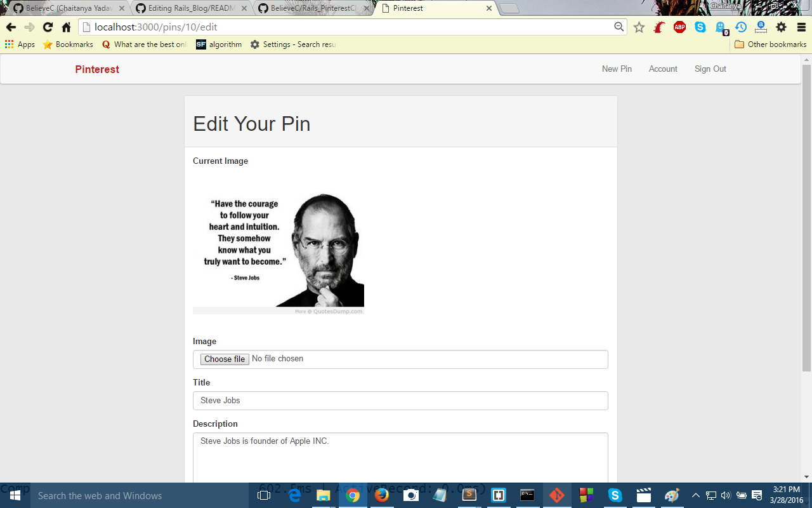Open the Quora 'What are the best' bookmark
Image resolution: width=812 pixels, height=508 pixels.
point(144,44)
